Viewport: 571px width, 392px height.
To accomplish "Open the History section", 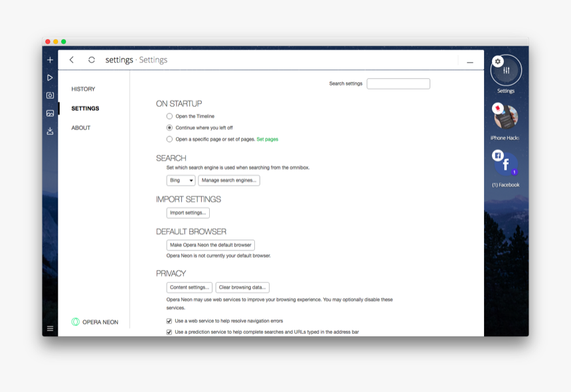I will (83, 89).
